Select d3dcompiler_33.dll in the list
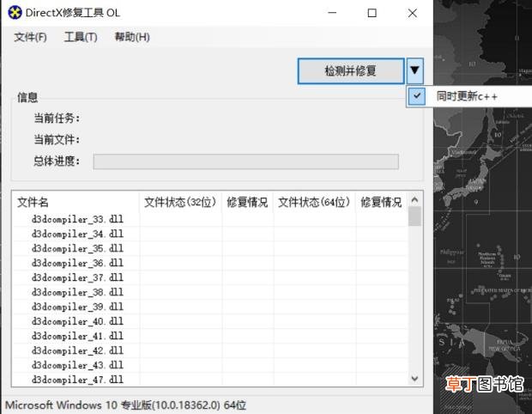The width and height of the screenshot is (532, 414). click(x=77, y=219)
